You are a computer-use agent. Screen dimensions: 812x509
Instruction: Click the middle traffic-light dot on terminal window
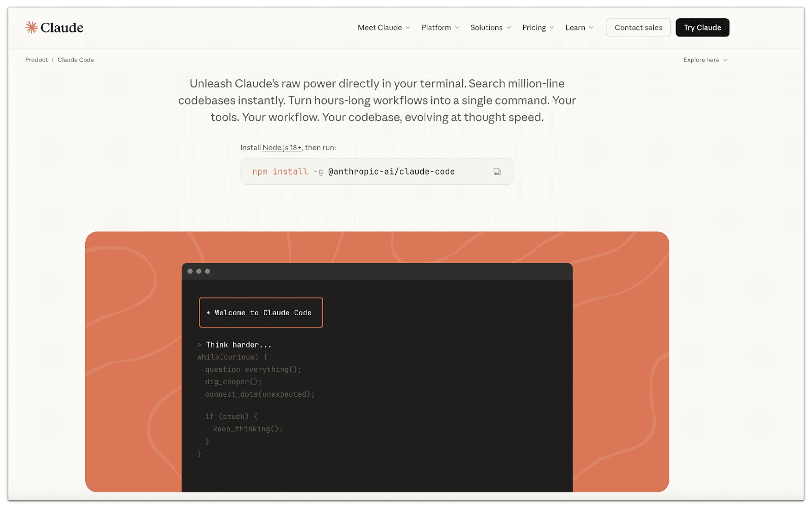(199, 271)
